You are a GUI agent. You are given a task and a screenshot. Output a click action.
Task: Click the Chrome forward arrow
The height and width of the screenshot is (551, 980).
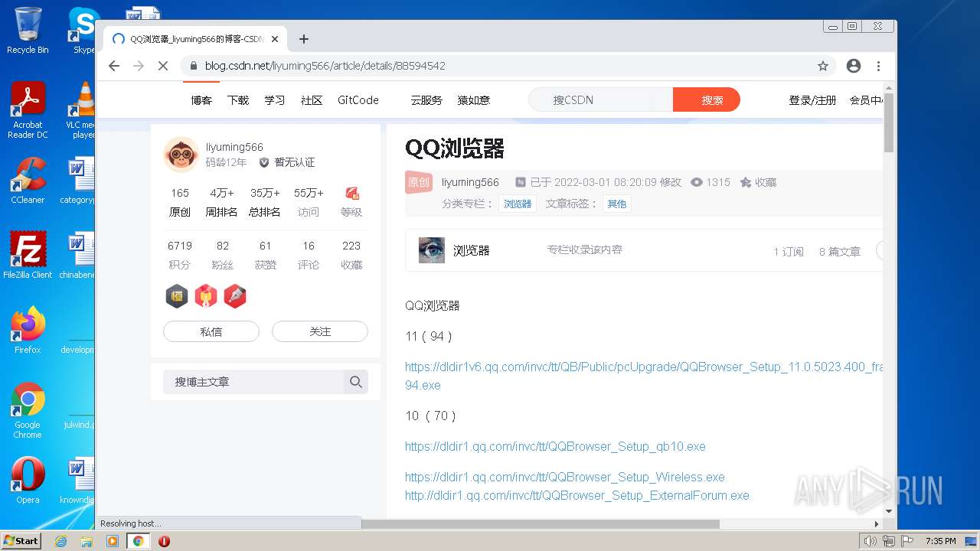coord(139,66)
